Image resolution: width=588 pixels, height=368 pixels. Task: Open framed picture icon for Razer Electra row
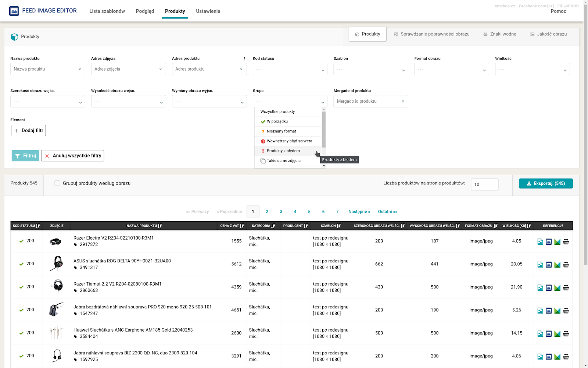point(549,242)
